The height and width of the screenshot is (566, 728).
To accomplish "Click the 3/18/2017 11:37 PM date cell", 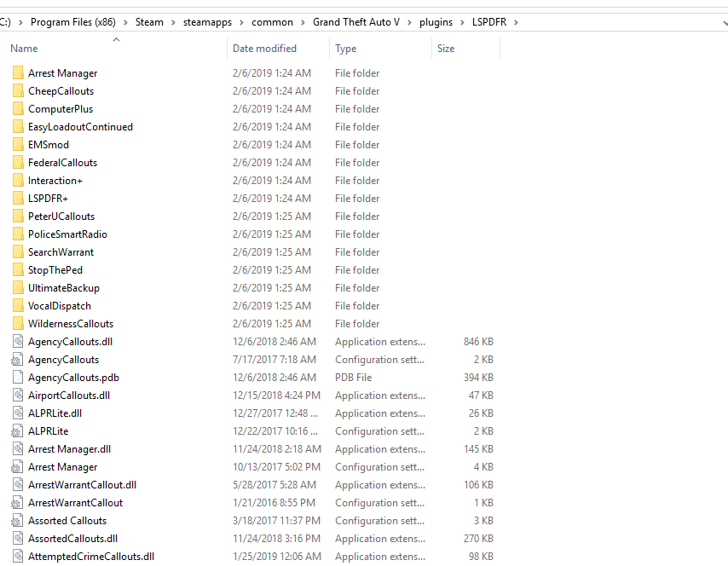I will pos(276,521).
